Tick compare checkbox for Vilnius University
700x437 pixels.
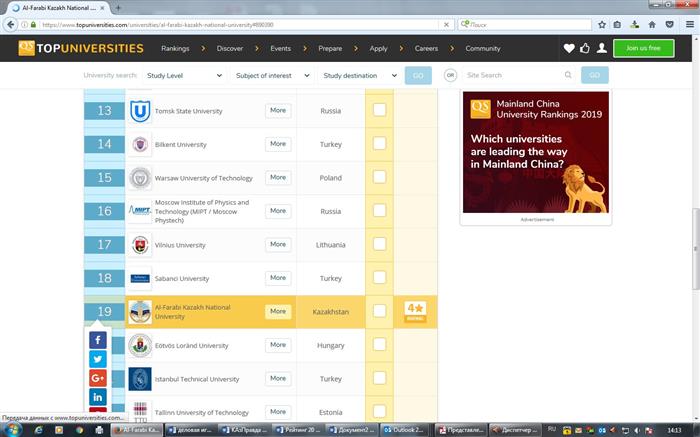pos(379,244)
